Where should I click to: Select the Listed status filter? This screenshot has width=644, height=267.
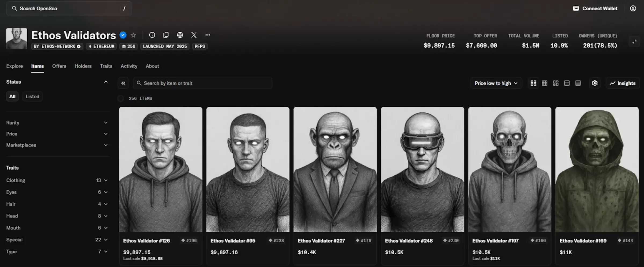tap(32, 96)
